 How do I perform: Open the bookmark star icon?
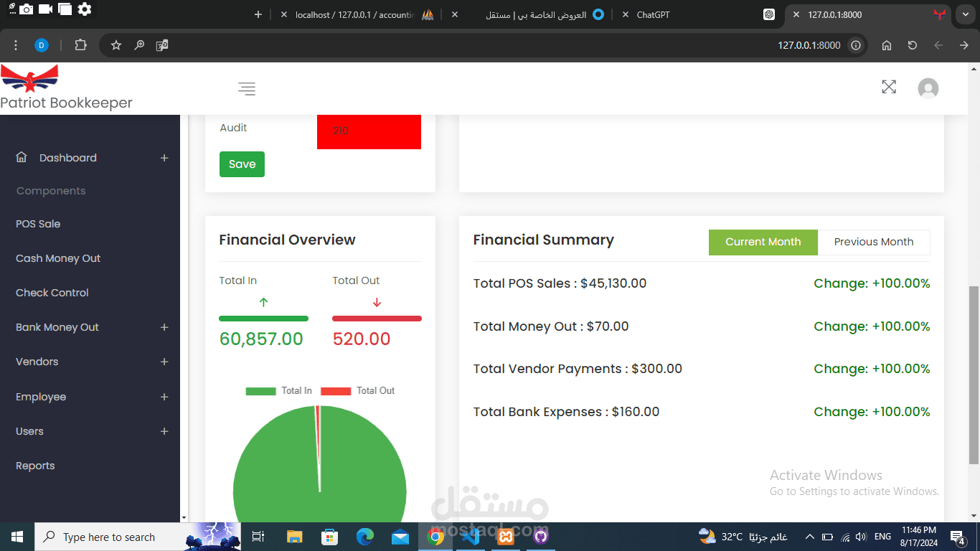(x=116, y=44)
